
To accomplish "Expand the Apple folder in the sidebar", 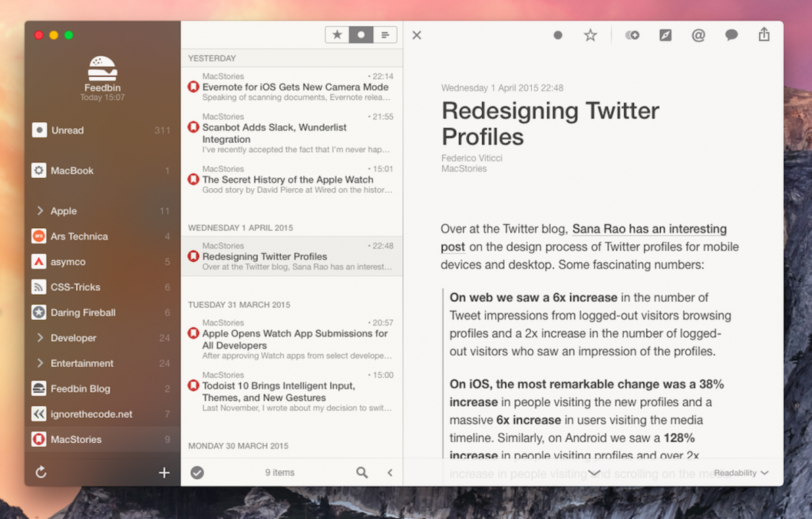I will pyautogui.click(x=40, y=210).
